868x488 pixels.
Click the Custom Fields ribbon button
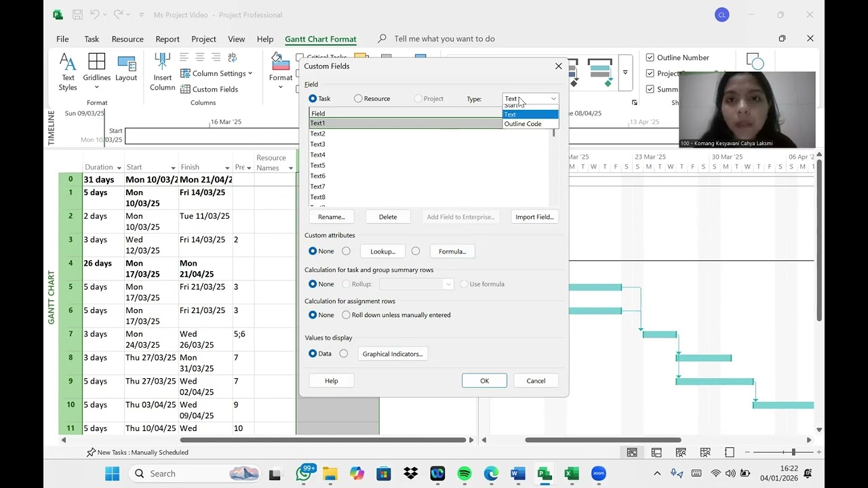(209, 89)
